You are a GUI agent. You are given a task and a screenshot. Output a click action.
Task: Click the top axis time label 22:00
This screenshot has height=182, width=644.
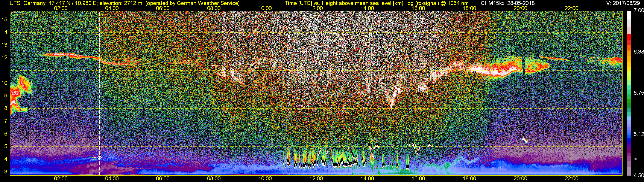(571, 8)
